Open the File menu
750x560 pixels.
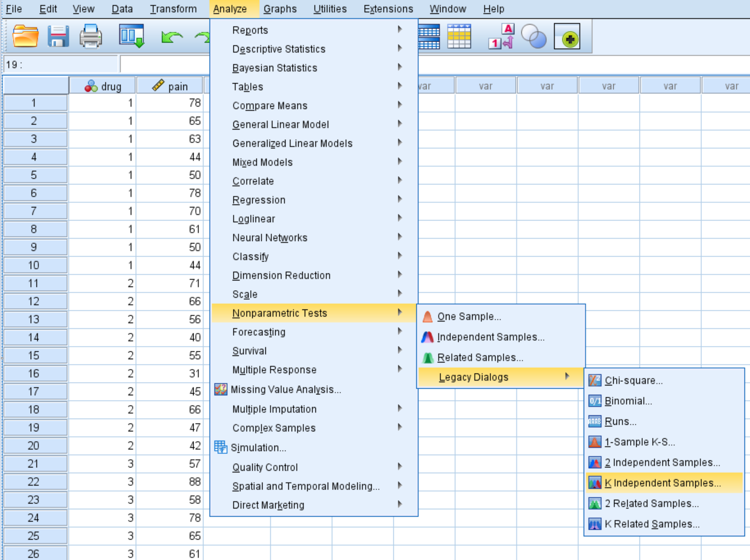coord(14,9)
